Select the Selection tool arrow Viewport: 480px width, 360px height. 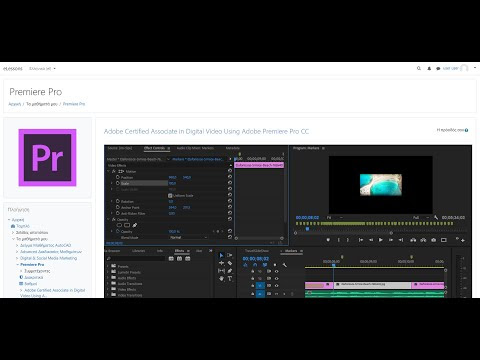(221, 255)
